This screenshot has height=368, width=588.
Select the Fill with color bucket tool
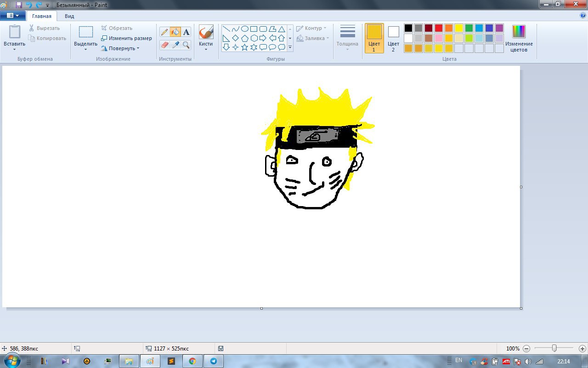175,32
